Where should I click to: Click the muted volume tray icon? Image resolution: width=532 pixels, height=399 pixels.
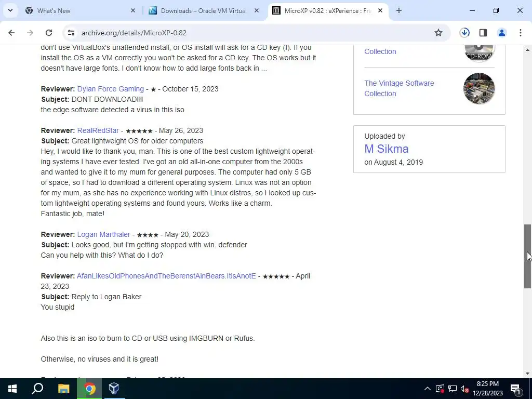tap(465, 389)
